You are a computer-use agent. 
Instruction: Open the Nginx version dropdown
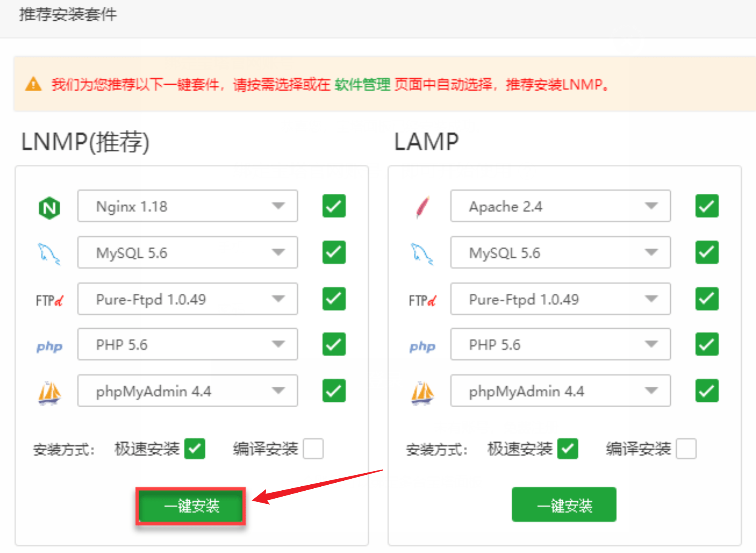coord(278,206)
